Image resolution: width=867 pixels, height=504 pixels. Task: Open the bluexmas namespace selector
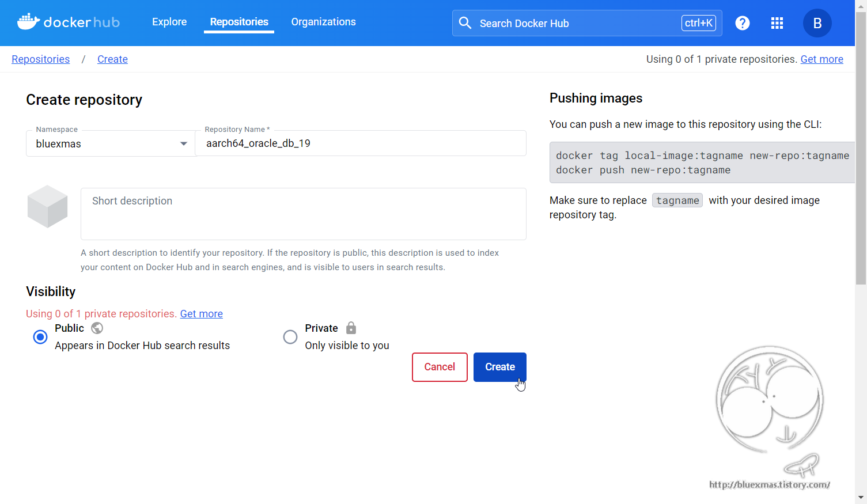(111, 143)
